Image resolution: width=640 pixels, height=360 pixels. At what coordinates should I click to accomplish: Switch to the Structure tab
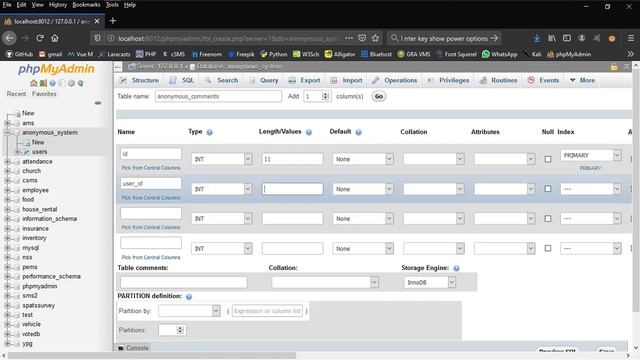coord(139,80)
